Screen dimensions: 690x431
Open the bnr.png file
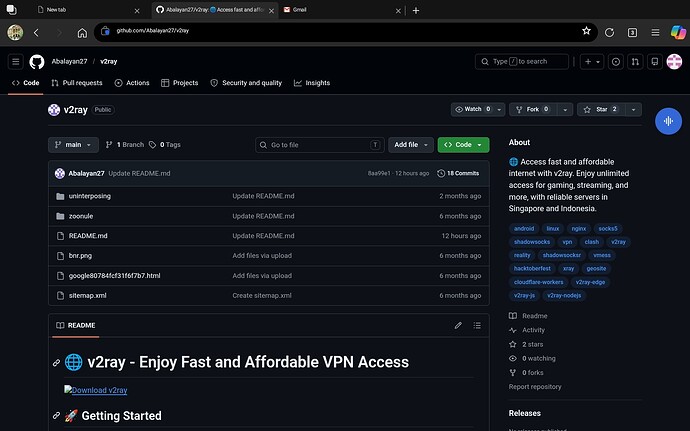(81, 256)
